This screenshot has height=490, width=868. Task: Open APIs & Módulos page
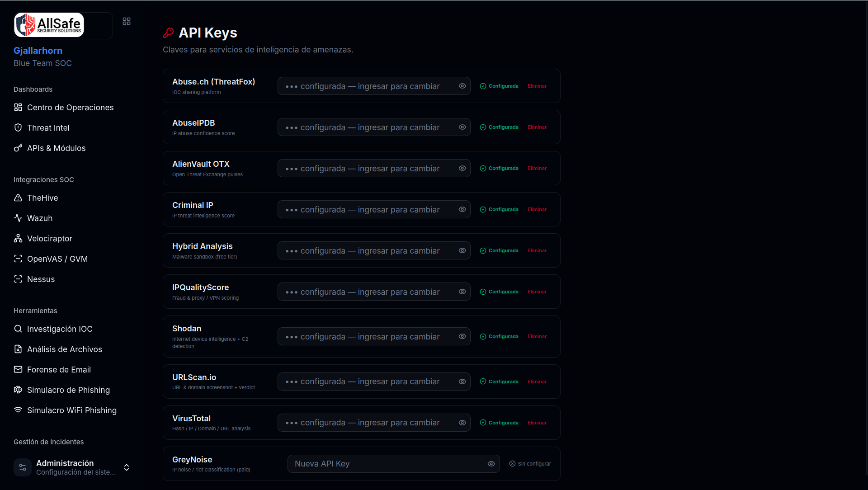pos(57,148)
